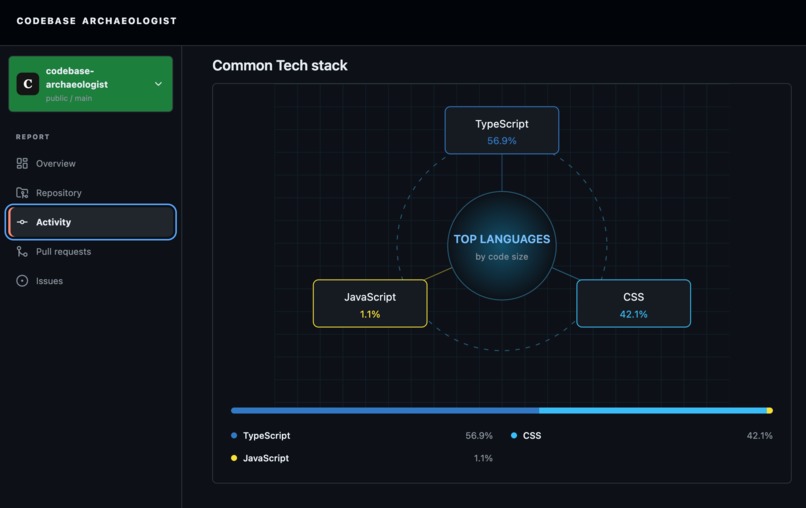Click the JavaScript yellow bar end segment
The height and width of the screenshot is (508, 806).
pyautogui.click(x=770, y=410)
